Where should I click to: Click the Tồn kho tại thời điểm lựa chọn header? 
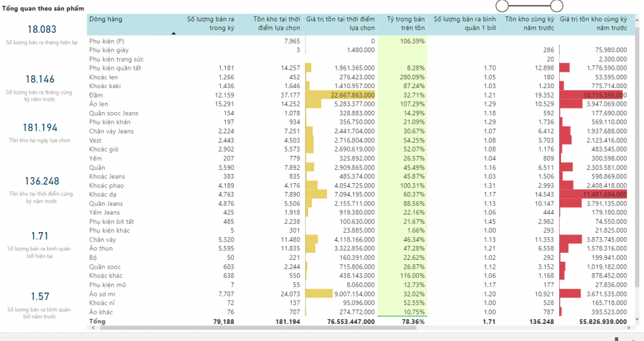click(277, 23)
